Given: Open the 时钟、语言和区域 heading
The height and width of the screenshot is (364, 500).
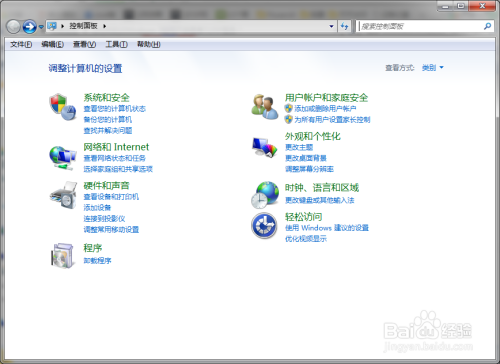Looking at the screenshot, I should point(322,188).
